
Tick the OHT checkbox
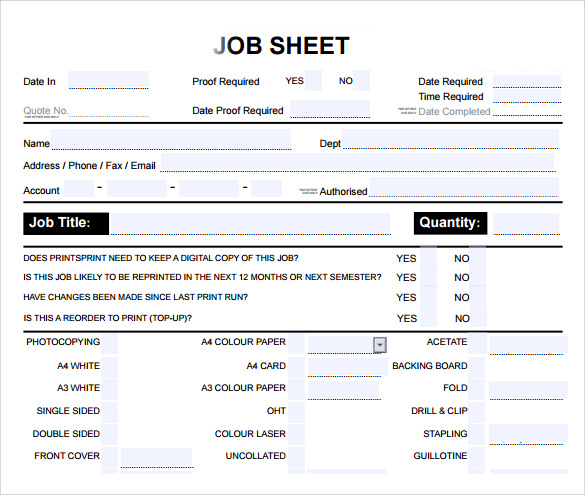(297, 412)
